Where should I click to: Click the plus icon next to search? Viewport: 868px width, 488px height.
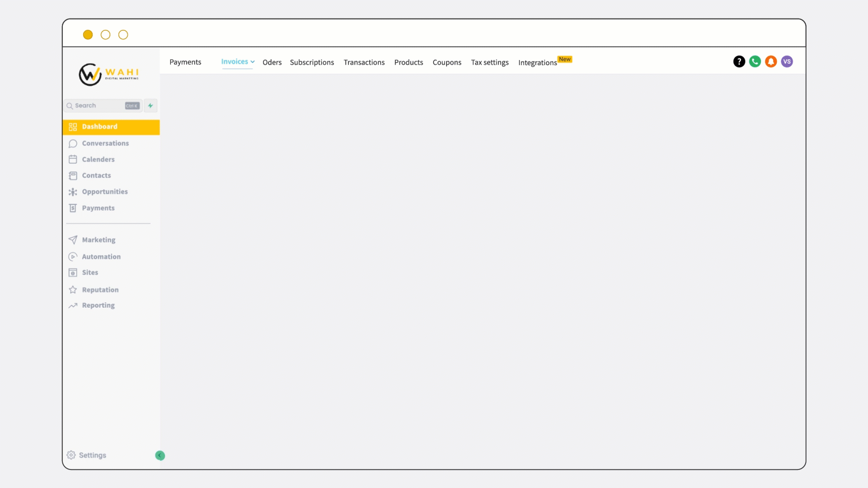point(150,105)
